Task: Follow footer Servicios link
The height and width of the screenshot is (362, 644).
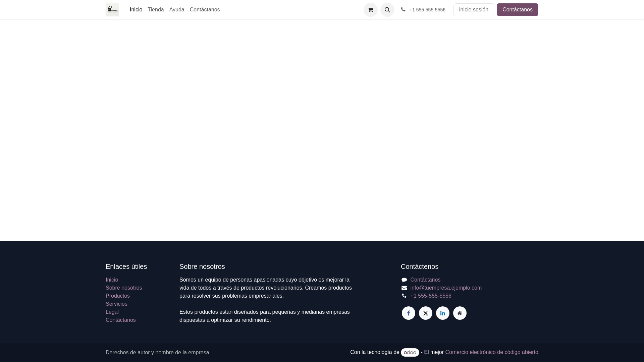Action: pos(116,304)
